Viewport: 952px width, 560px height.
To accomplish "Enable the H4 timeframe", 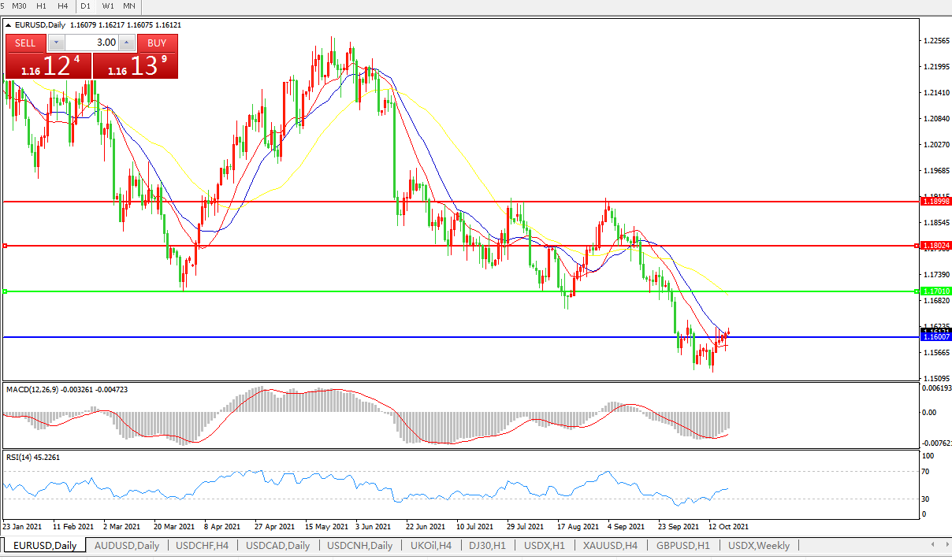I will (62, 6).
